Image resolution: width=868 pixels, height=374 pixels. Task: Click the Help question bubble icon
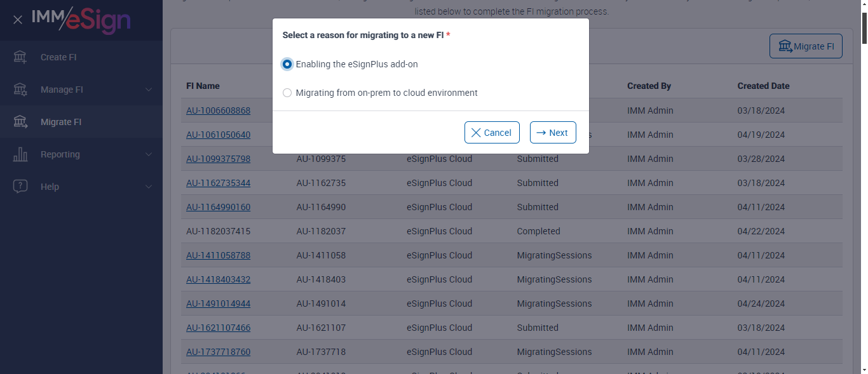tap(20, 187)
